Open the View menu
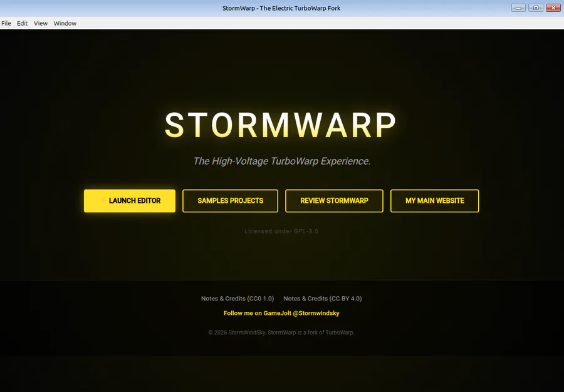This screenshot has height=392, width=564. 41,23
